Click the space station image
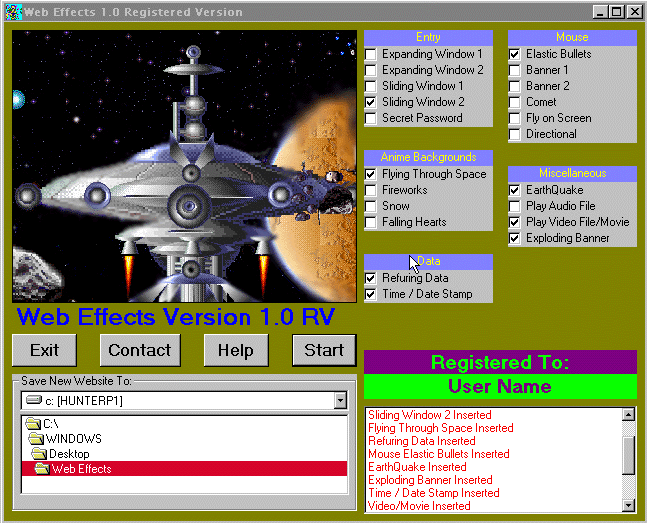Image resolution: width=647 pixels, height=523 pixels. [184, 166]
